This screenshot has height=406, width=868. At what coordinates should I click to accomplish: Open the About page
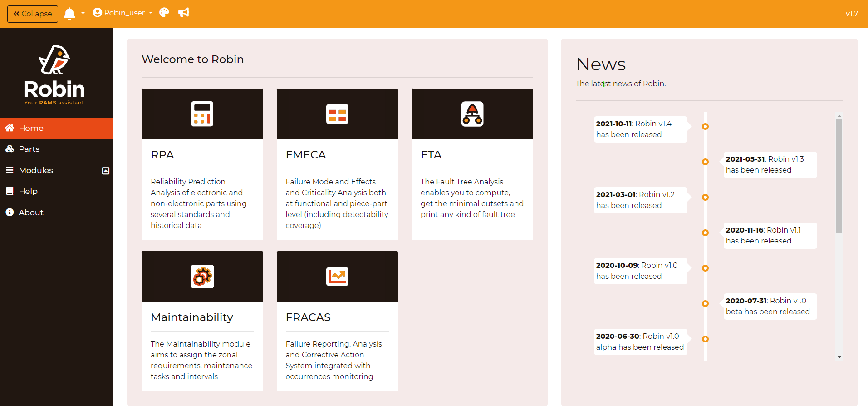pyautogui.click(x=31, y=213)
